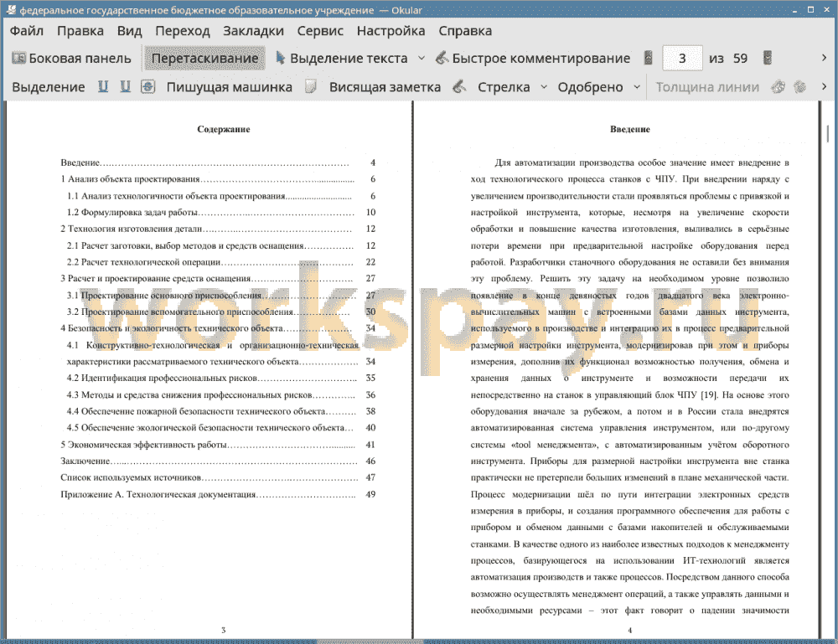Select the second underline (squiggle) annotation icon
The image size is (838, 644).
pyautogui.click(x=125, y=86)
